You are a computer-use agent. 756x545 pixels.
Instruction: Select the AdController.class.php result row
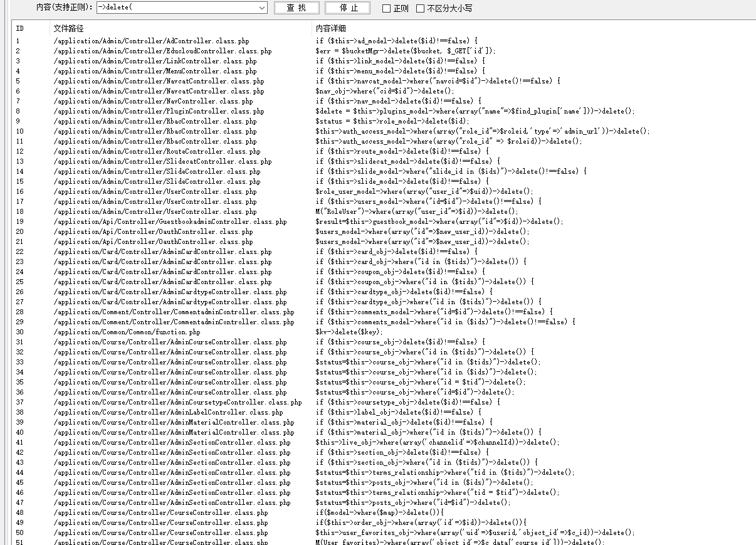tap(382, 41)
